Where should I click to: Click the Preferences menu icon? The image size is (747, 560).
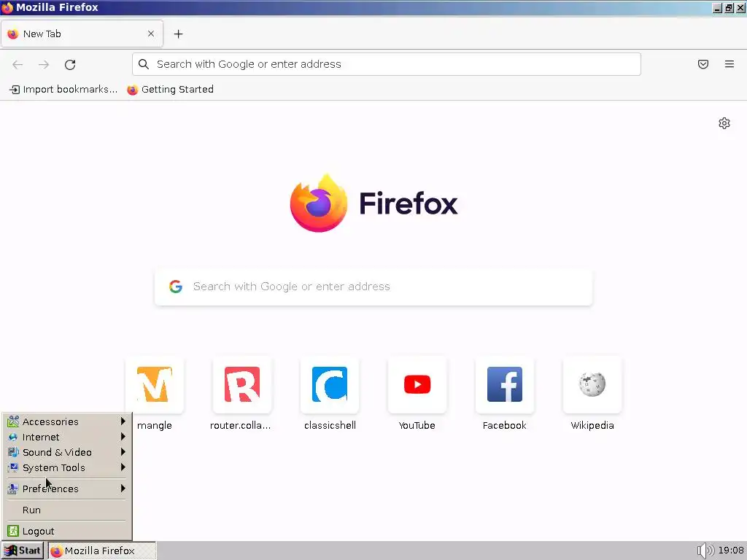[x=13, y=488]
